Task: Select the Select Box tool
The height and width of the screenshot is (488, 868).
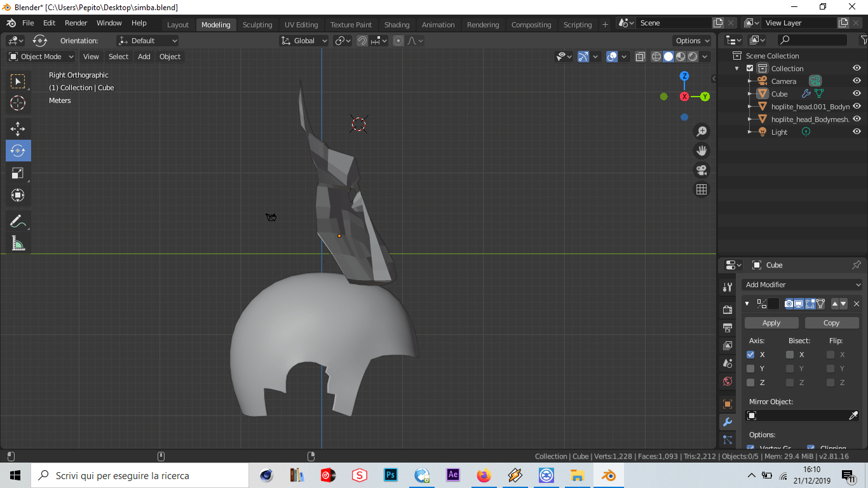Action: click(18, 81)
